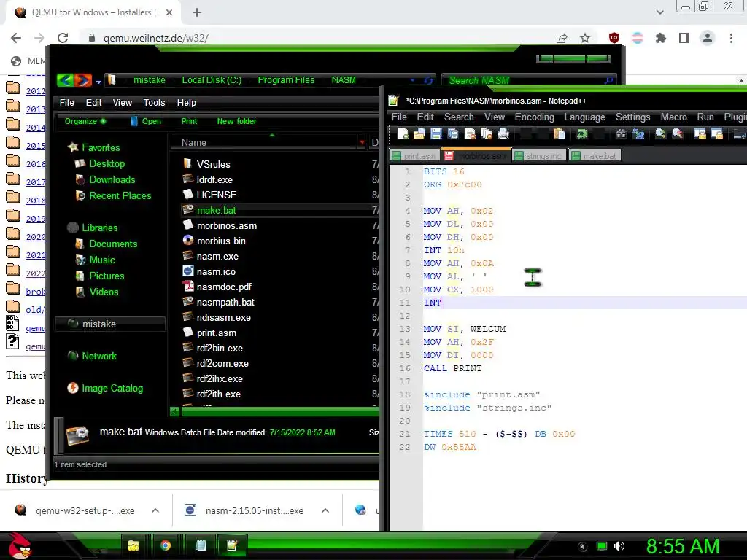The width and height of the screenshot is (747, 560).
Task: Select Network in the Explorer sidebar
Action: tap(99, 356)
